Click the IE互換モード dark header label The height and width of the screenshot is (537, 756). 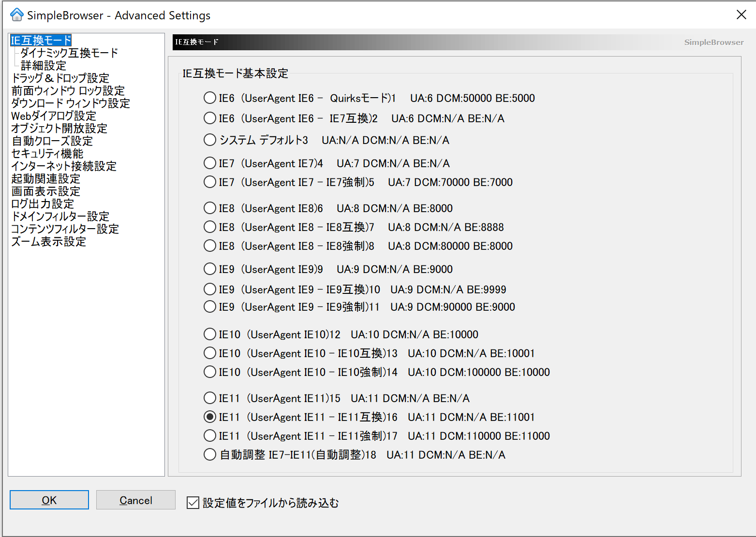point(197,42)
